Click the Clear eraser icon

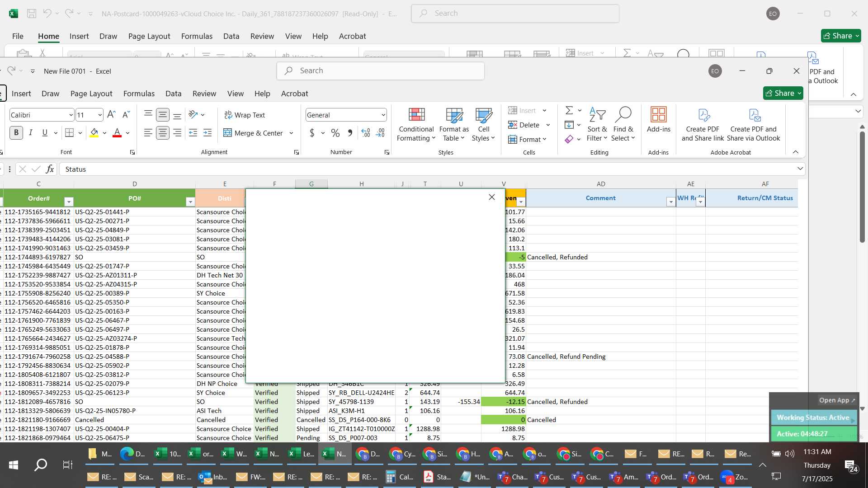click(569, 139)
